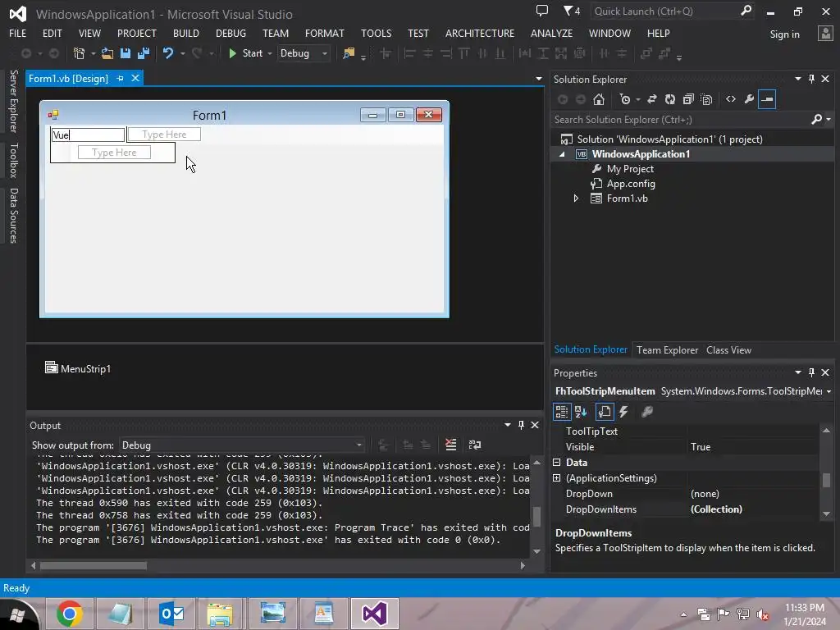Click the MenuStrip1 component in the tray
840x630 pixels.
pyautogui.click(x=78, y=368)
